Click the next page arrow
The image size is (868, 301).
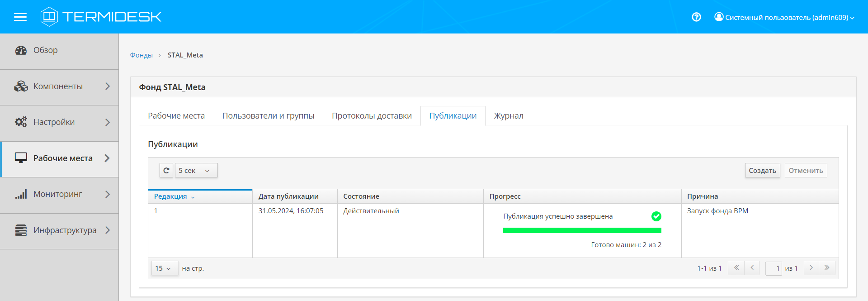coord(811,268)
